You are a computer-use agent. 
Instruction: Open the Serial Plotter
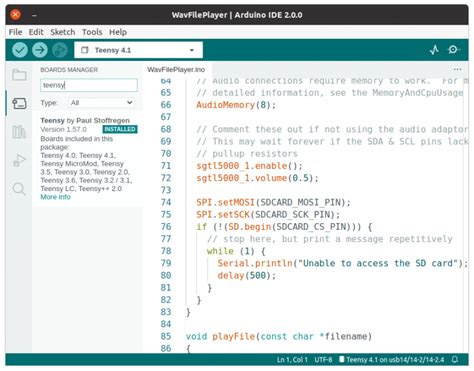[x=434, y=50]
